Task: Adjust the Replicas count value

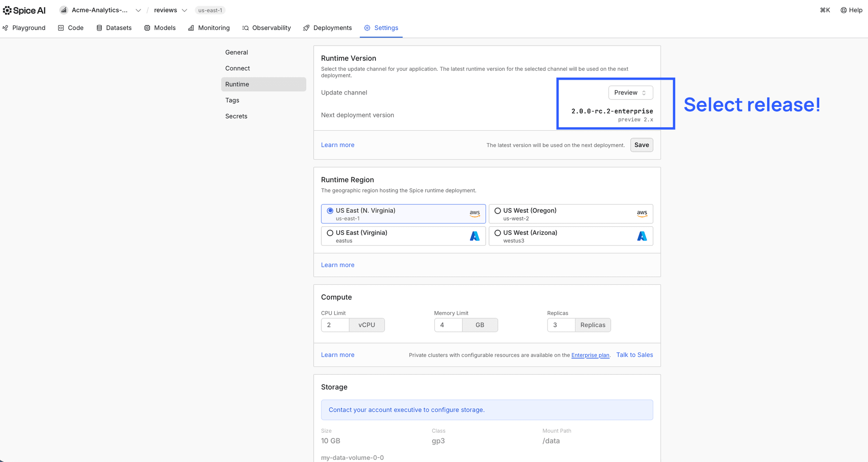Action: [562, 325]
